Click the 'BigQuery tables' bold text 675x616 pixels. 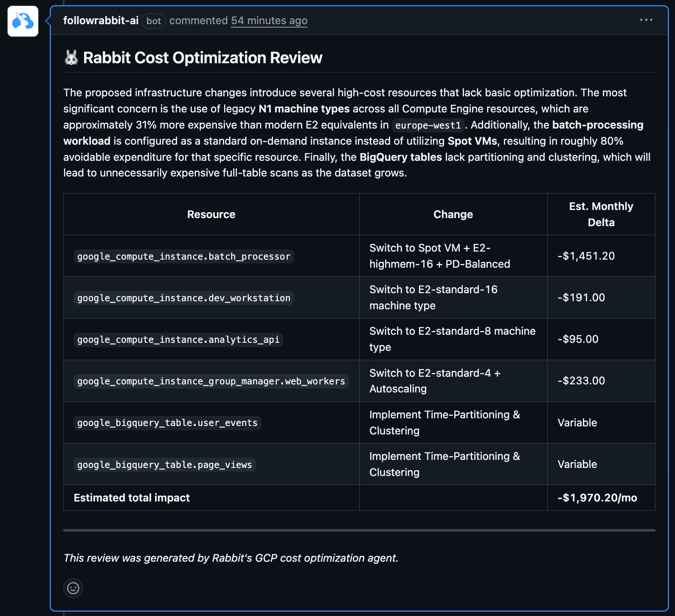tap(401, 157)
